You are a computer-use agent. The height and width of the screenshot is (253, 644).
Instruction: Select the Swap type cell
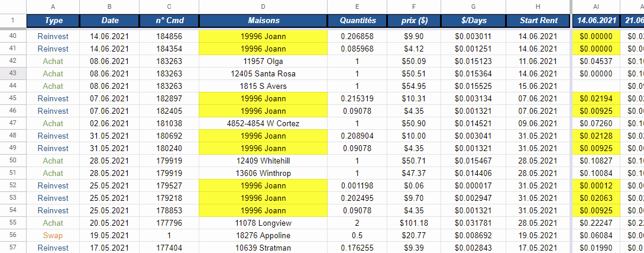pos(53,235)
